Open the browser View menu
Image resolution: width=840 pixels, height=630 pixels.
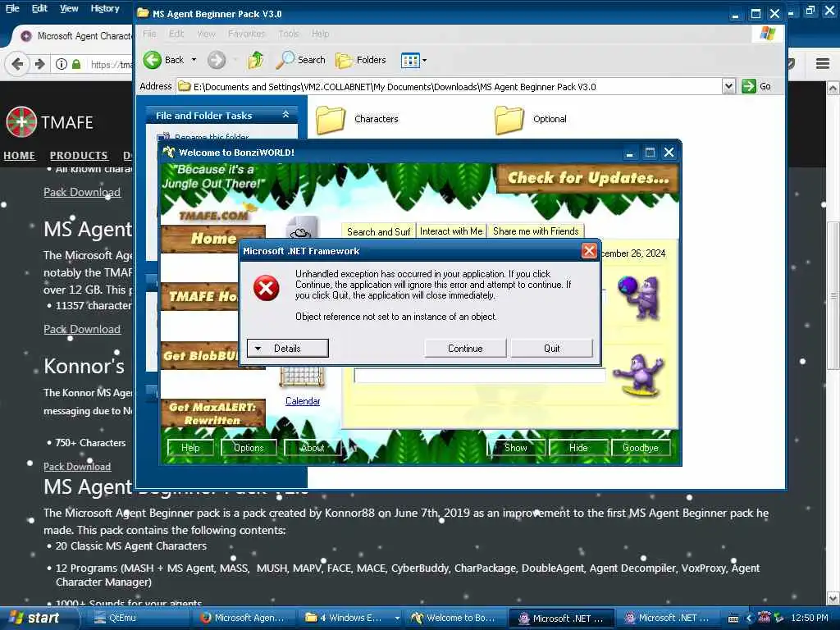[x=69, y=8]
